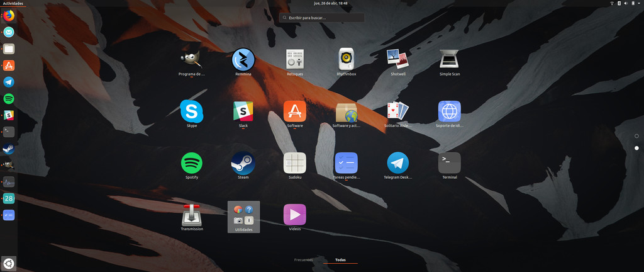Open Skype from the app grid
The width and height of the screenshot is (644, 272).
[x=192, y=111]
